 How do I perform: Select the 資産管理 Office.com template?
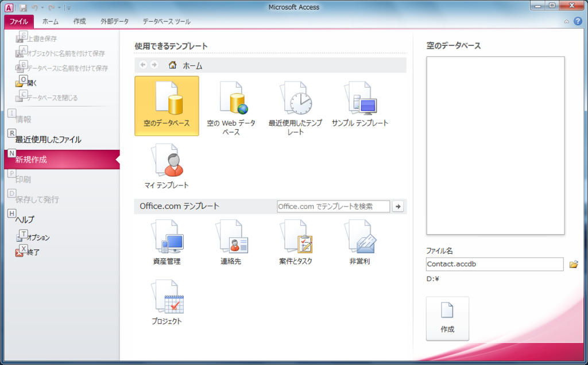pos(167,242)
